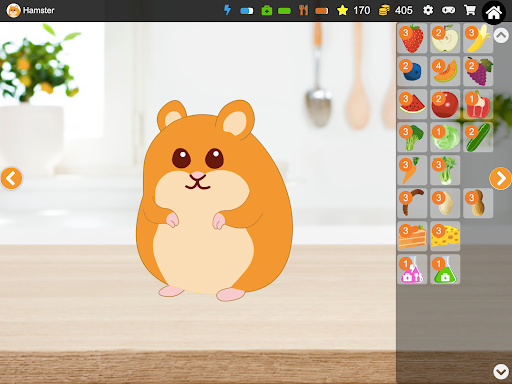
Task: Open the shop cart
Action: click(470, 10)
